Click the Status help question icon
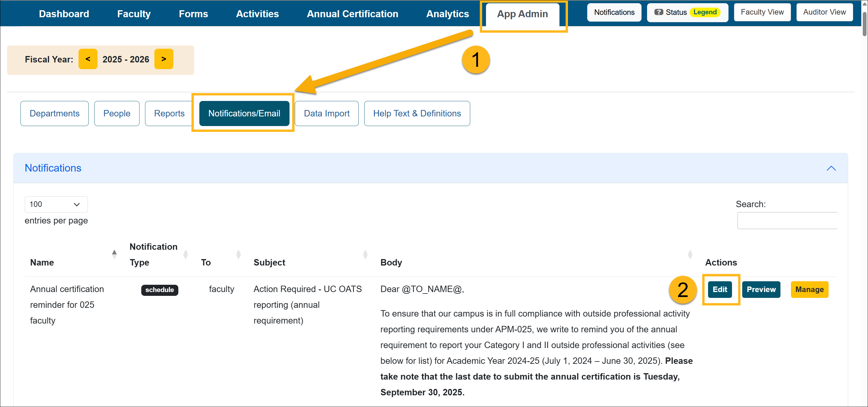The height and width of the screenshot is (407, 868). 658,12
